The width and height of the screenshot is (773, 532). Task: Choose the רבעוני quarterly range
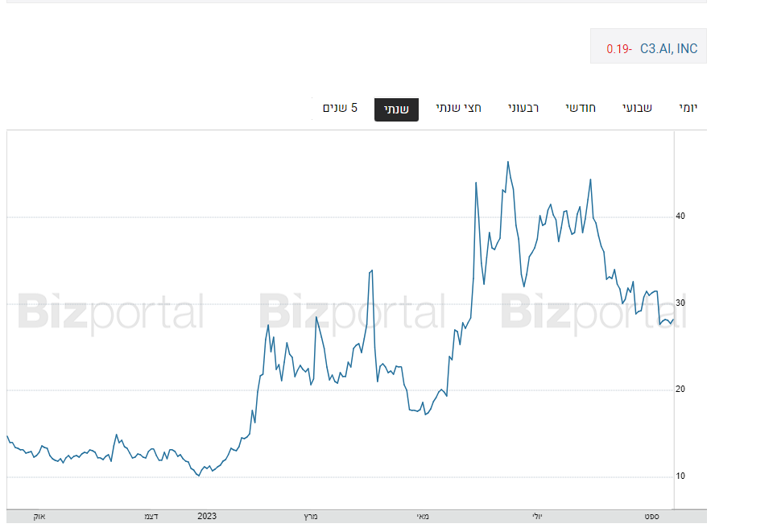(523, 108)
